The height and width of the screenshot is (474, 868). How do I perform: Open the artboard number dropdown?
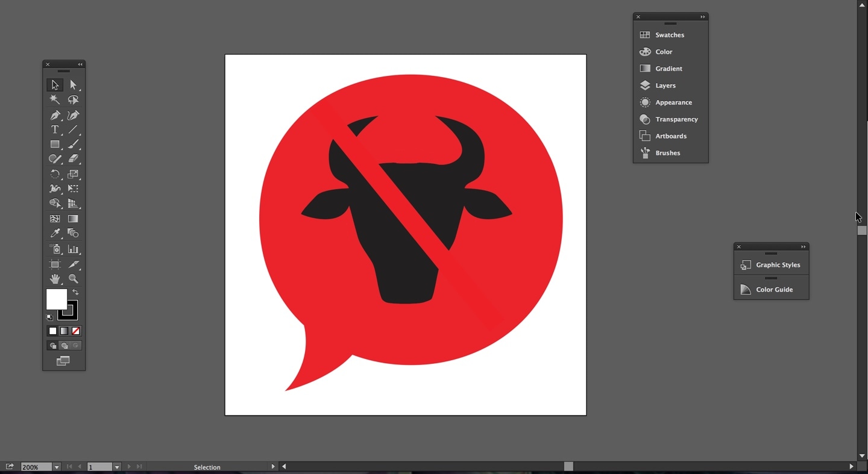(x=117, y=467)
